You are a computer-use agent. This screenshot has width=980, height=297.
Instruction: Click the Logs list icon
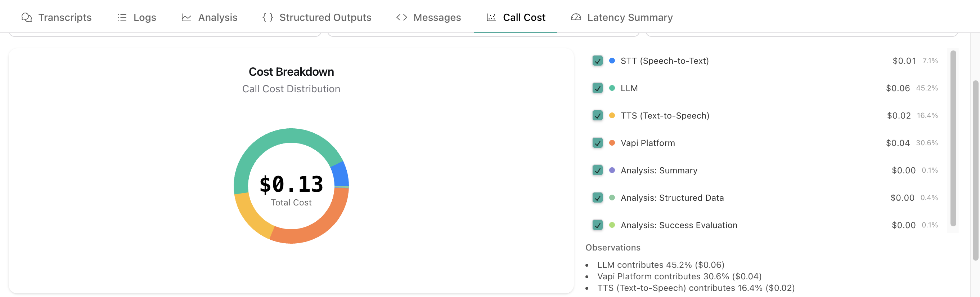pos(122,18)
